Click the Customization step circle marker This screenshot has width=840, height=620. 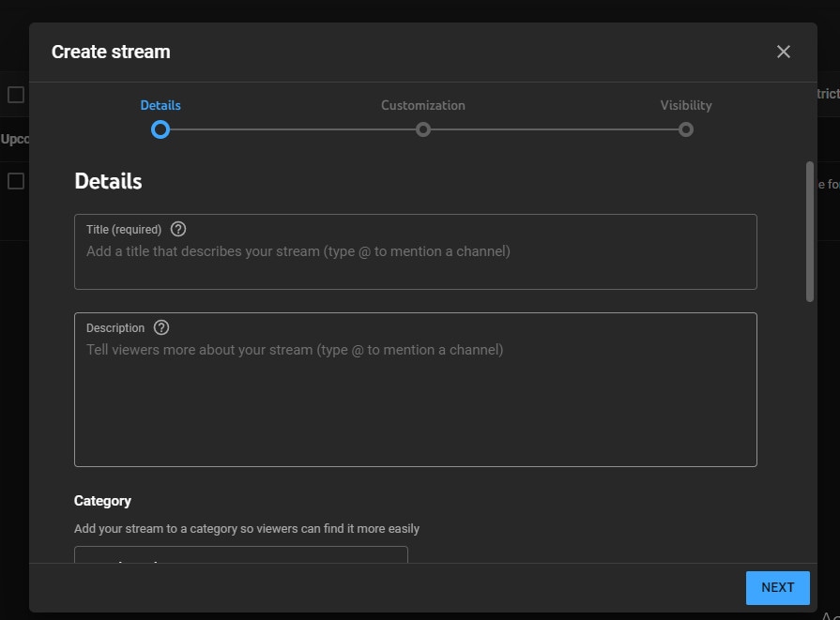click(x=423, y=129)
